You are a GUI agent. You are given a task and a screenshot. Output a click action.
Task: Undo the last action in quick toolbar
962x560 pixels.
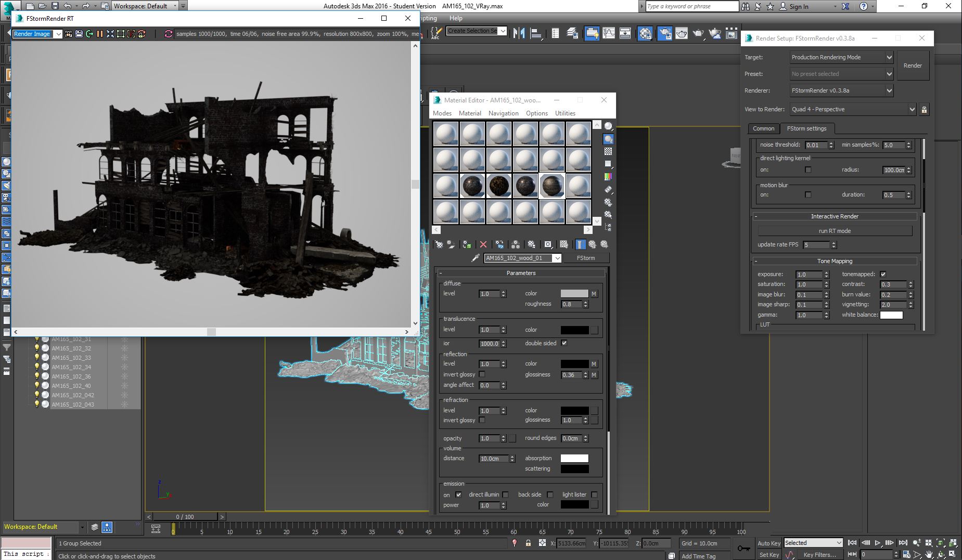click(x=68, y=6)
